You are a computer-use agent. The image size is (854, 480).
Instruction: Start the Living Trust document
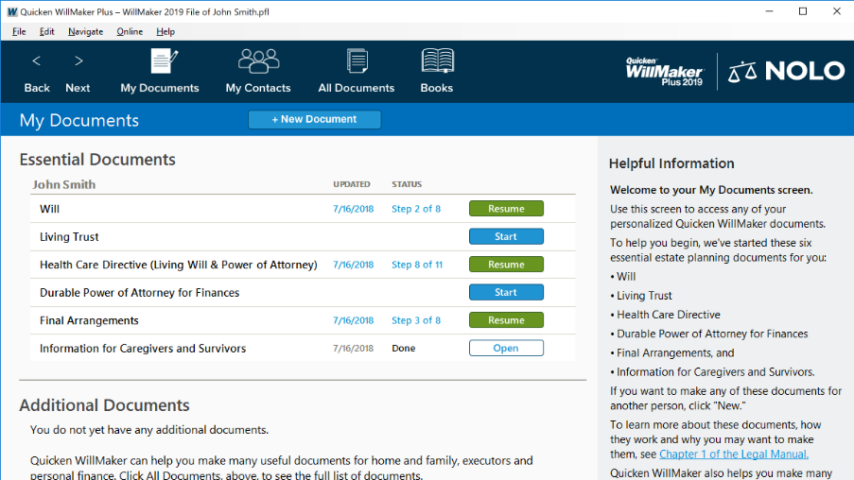pyautogui.click(x=506, y=236)
